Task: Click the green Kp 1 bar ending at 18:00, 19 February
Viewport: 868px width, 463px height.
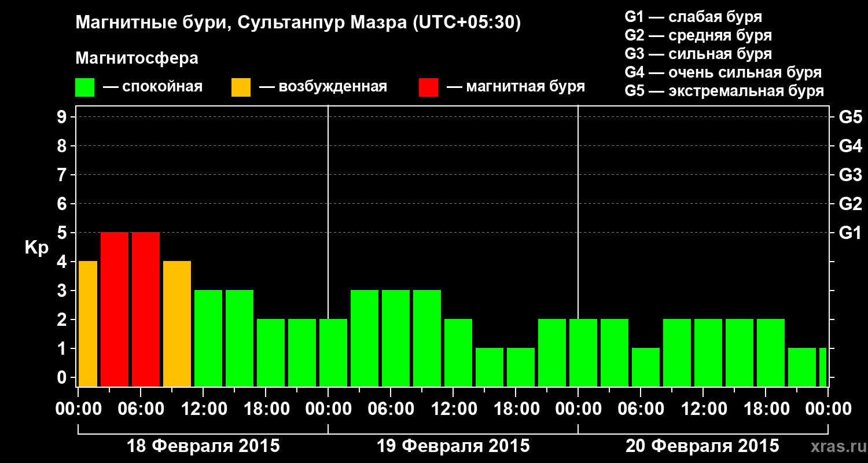Action: tap(490, 367)
